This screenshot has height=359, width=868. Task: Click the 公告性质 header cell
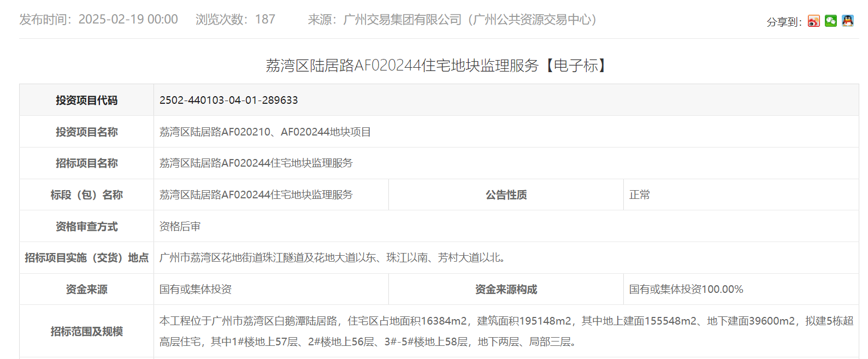pyautogui.click(x=506, y=195)
